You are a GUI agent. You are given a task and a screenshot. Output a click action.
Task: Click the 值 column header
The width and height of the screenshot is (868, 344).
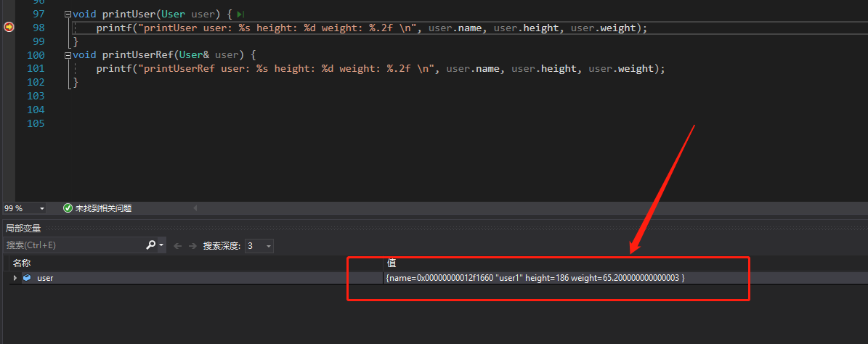tap(392, 263)
